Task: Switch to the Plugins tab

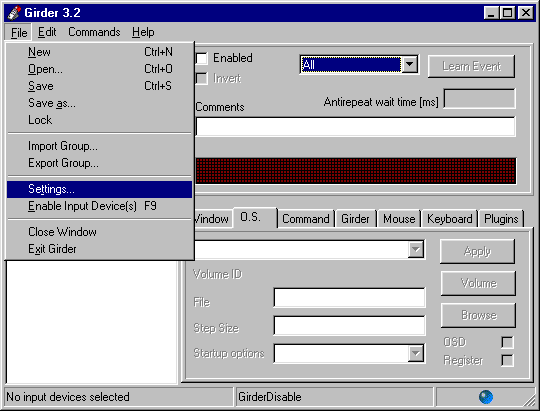Action: (x=501, y=219)
